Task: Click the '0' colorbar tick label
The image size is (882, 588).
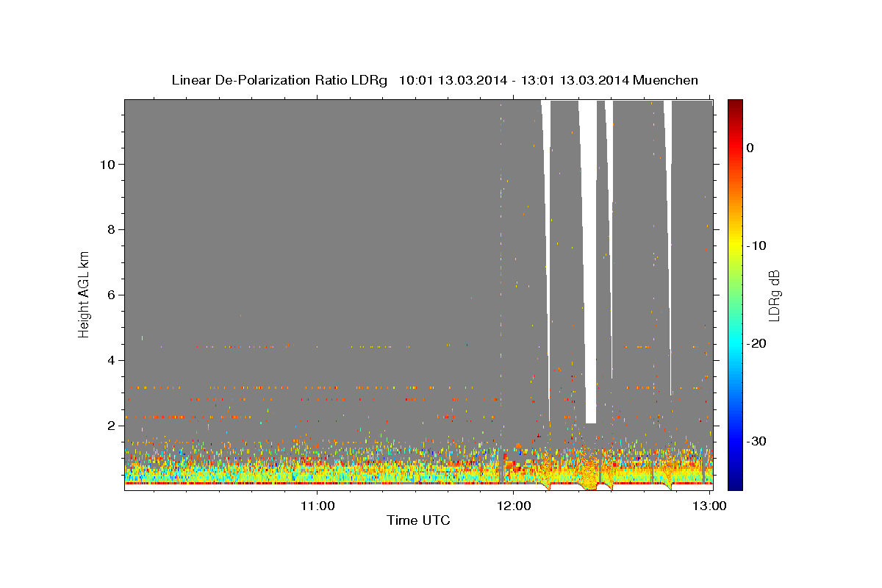Action: (x=750, y=148)
